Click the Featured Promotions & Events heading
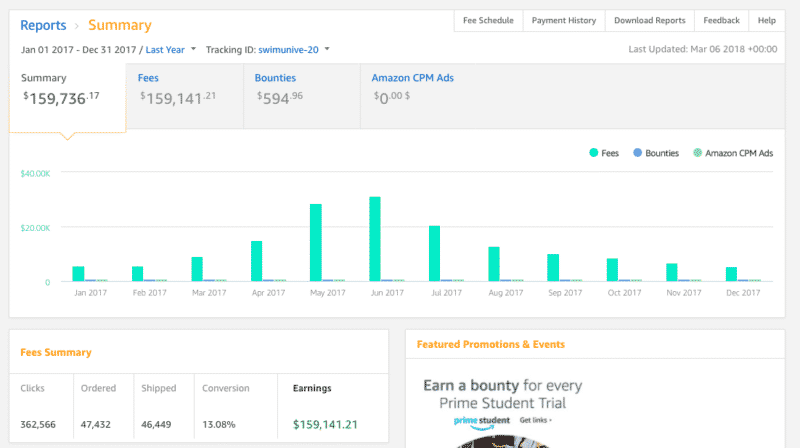800x448 pixels. (491, 344)
